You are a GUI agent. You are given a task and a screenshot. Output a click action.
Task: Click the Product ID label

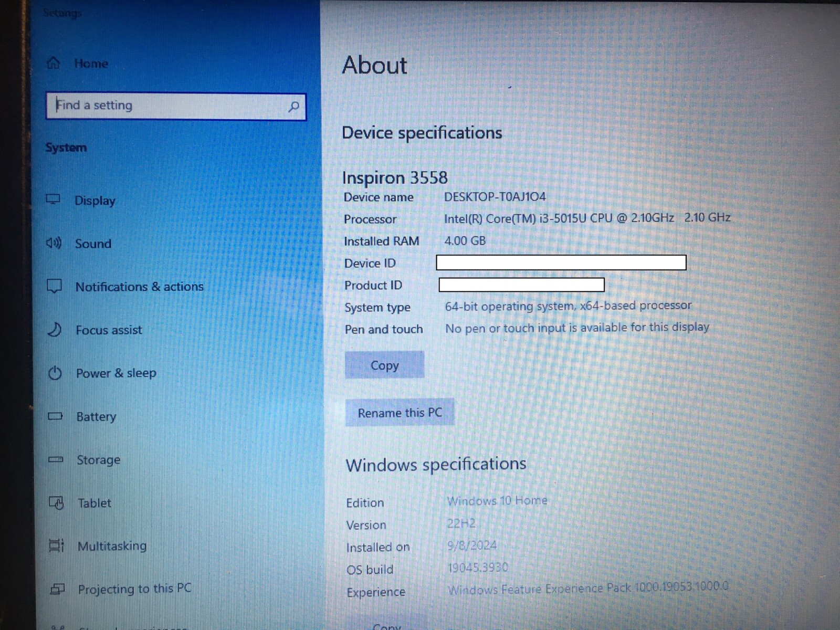[373, 286]
